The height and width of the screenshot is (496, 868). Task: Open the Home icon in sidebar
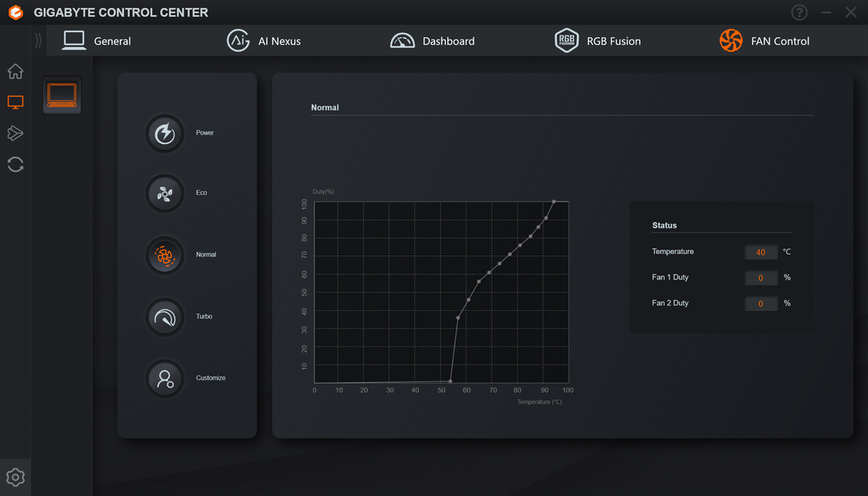click(16, 71)
